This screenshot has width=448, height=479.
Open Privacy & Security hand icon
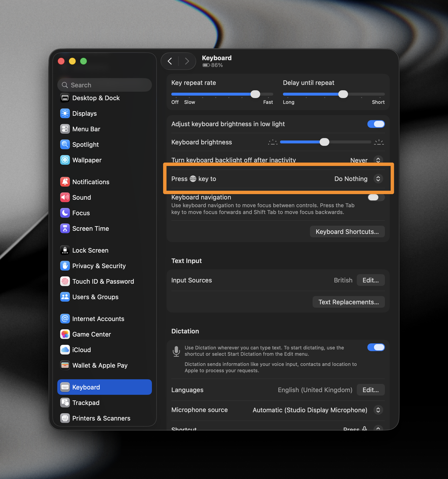pos(65,266)
